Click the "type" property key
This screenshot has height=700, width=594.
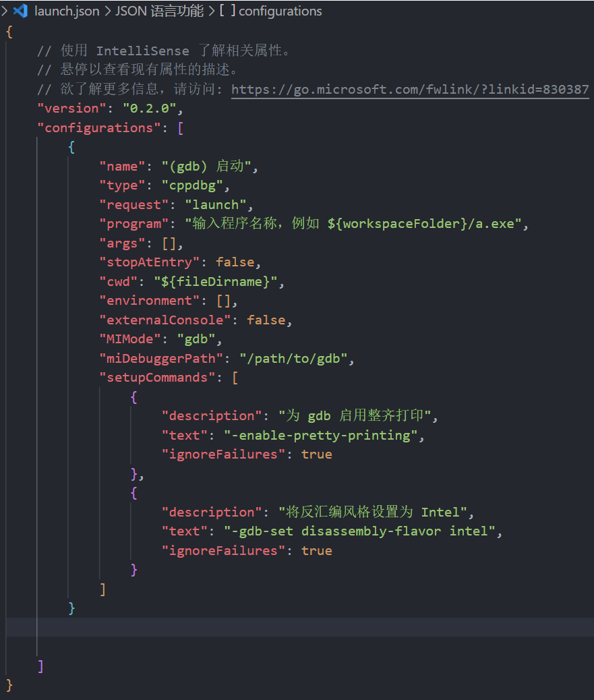122,185
